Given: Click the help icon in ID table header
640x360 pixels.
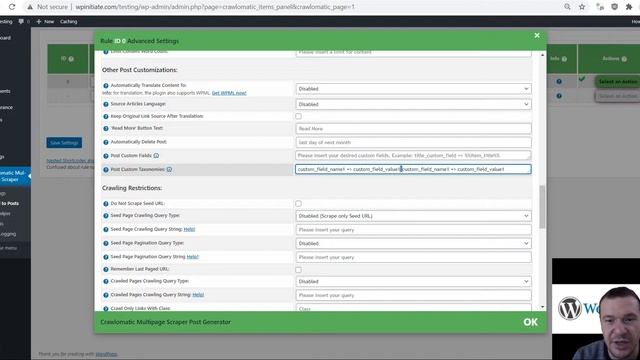Looking at the screenshot, I should click(x=71, y=59).
